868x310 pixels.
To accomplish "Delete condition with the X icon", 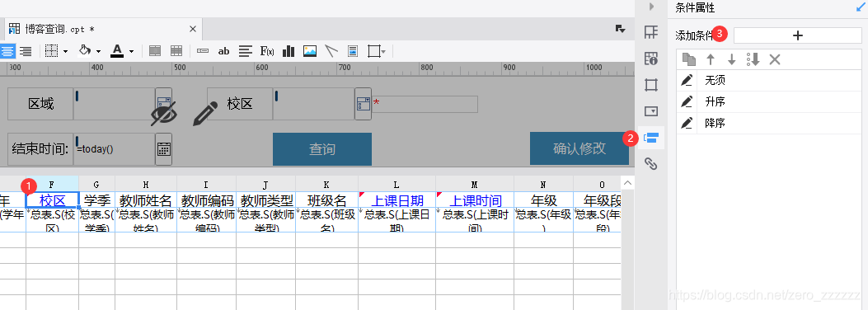I will point(775,59).
